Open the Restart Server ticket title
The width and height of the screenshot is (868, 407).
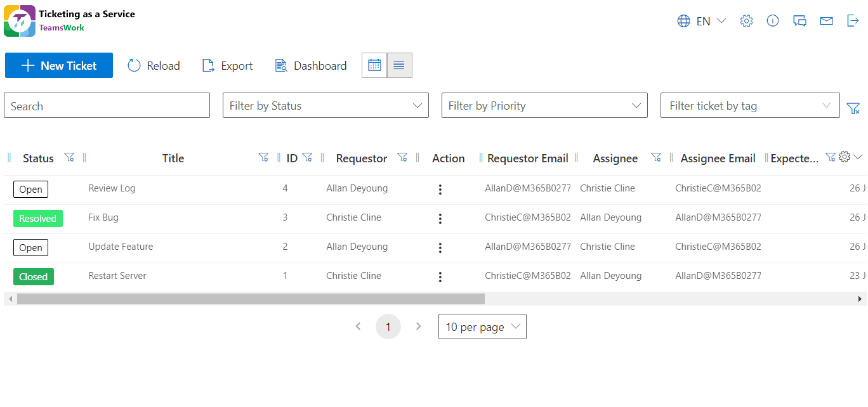pyautogui.click(x=117, y=276)
